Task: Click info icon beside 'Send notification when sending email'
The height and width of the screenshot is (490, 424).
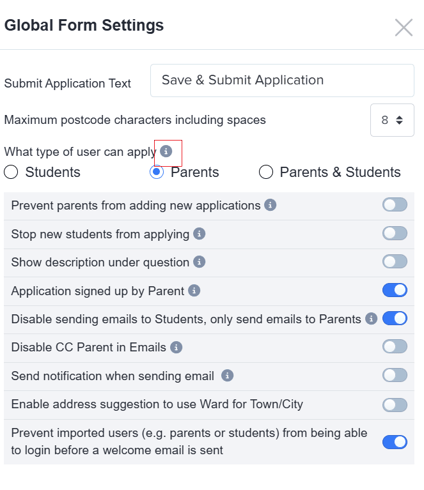Action: 227,376
